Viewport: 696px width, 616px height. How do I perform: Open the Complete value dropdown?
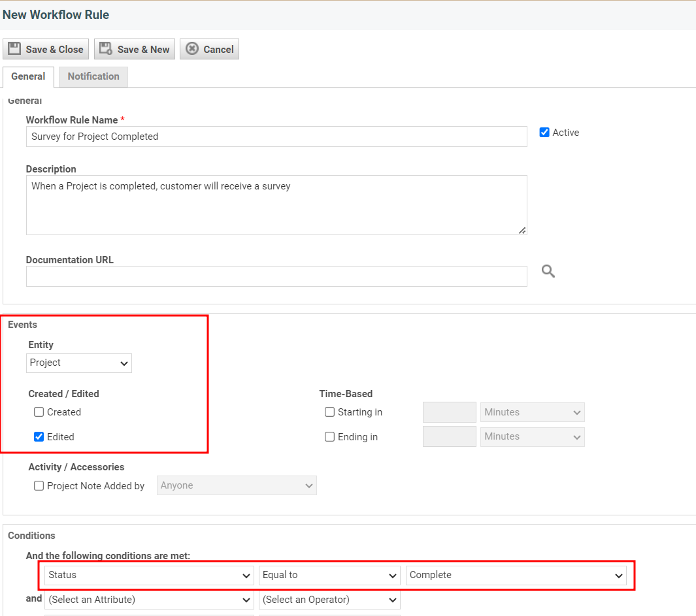click(x=516, y=575)
